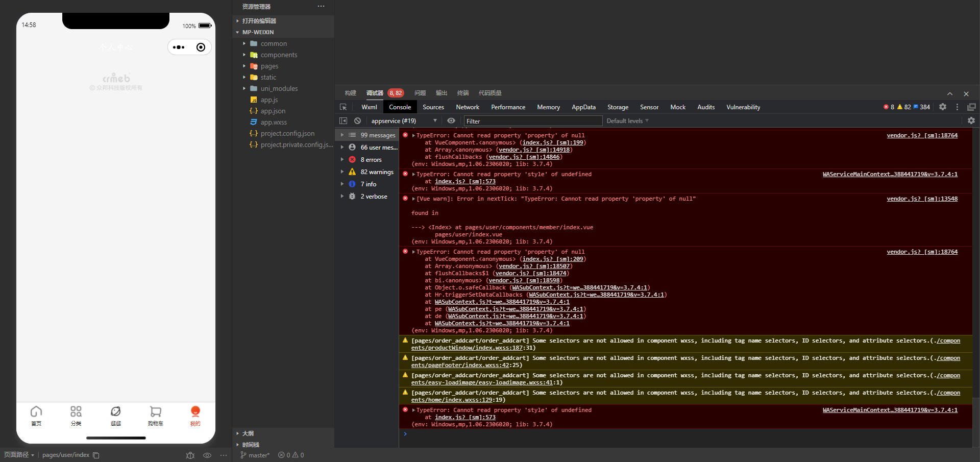Collapse the debugger panel with chevron up
The width and height of the screenshot is (980, 462).
click(950, 94)
